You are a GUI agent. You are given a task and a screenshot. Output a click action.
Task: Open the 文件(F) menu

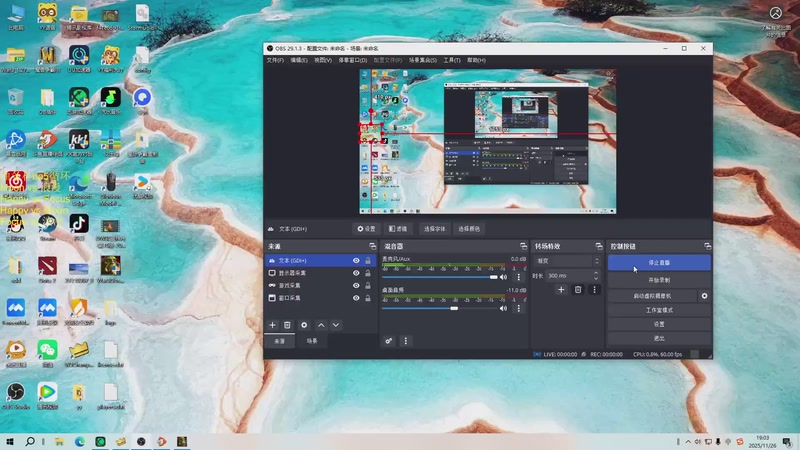click(275, 60)
